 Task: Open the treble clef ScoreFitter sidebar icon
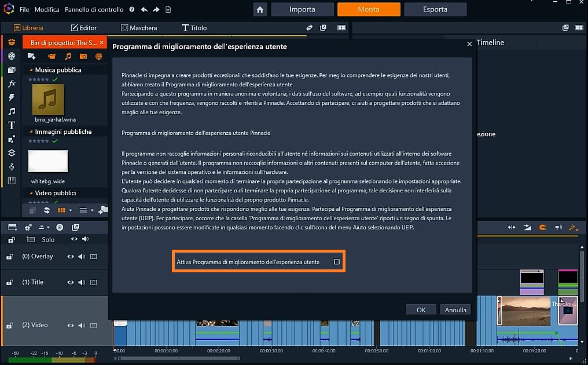pyautogui.click(x=12, y=166)
